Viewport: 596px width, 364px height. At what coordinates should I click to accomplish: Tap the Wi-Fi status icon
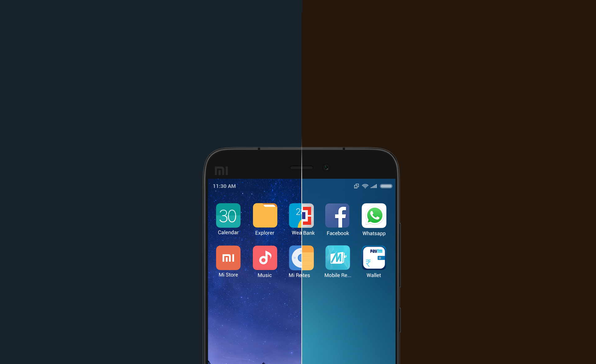coord(365,186)
